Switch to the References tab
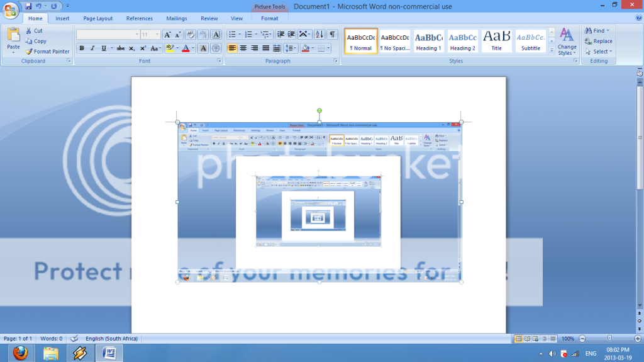This screenshot has height=362, width=644. click(139, 18)
